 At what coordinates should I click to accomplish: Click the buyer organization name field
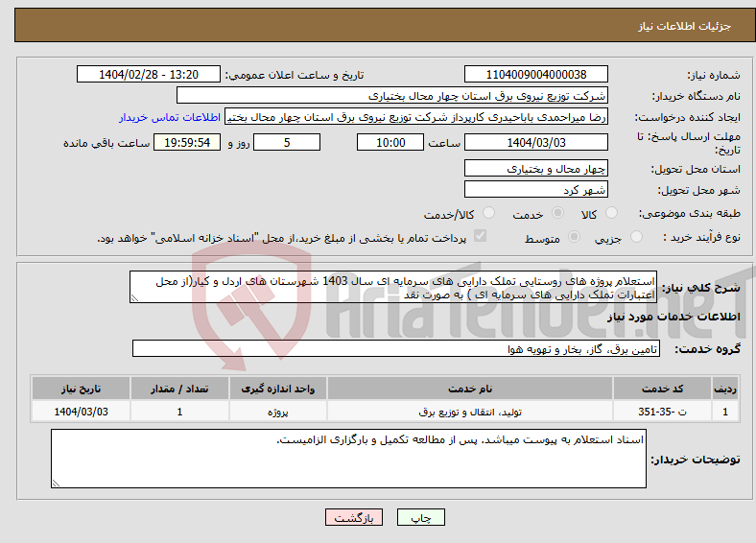pos(392,96)
